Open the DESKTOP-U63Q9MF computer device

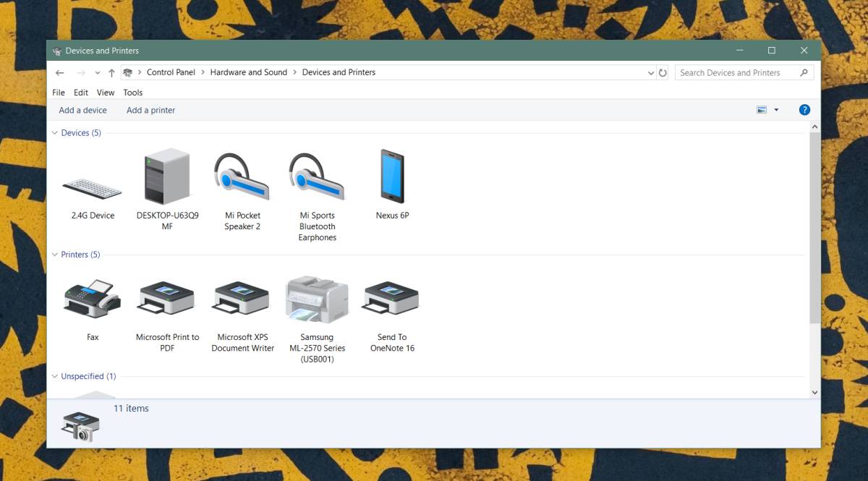click(x=166, y=177)
